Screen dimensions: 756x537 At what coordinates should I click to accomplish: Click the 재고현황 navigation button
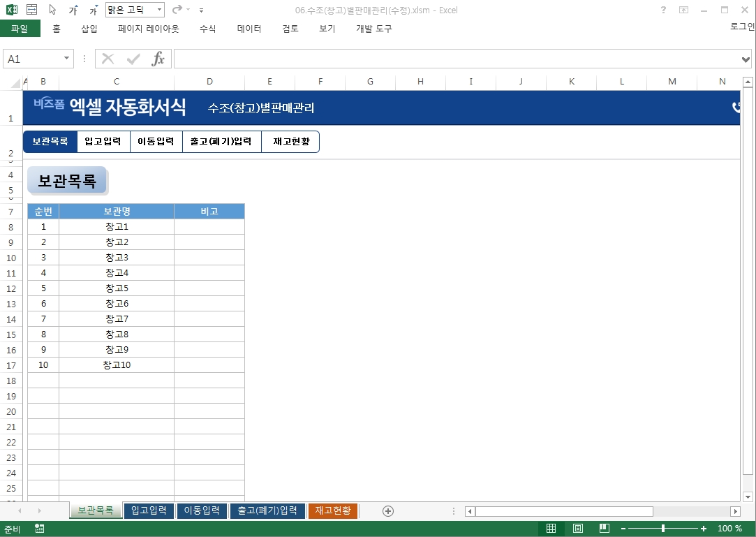tap(291, 141)
